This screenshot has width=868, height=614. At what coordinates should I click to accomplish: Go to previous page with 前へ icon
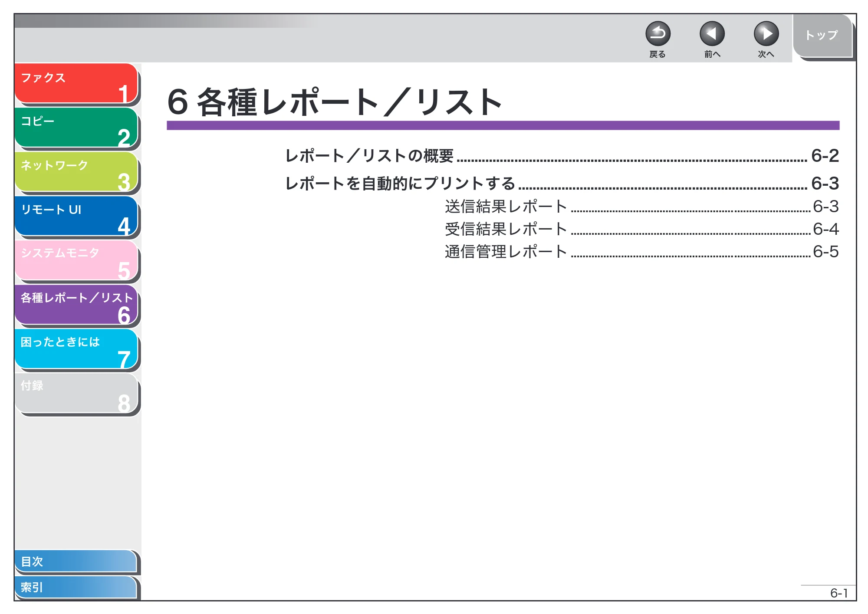point(712,34)
